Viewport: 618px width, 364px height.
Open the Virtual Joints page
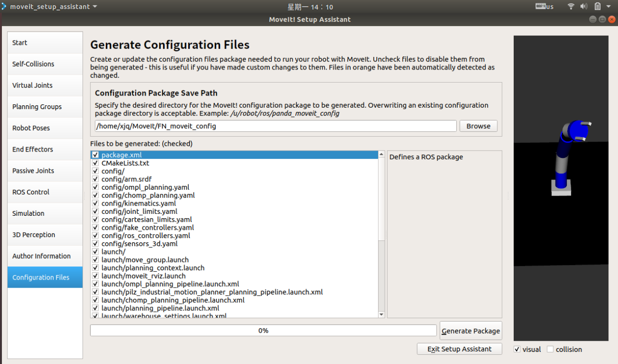(45, 85)
